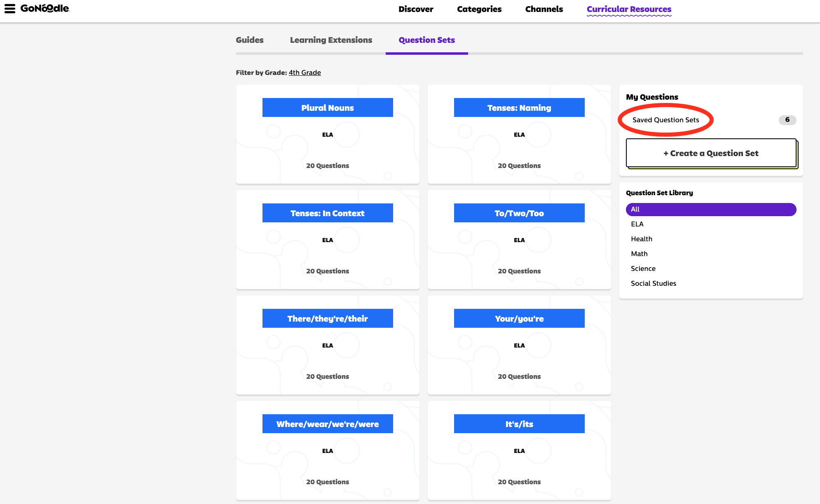Image resolution: width=820 pixels, height=504 pixels.
Task: Filter library by Science
Action: point(643,268)
